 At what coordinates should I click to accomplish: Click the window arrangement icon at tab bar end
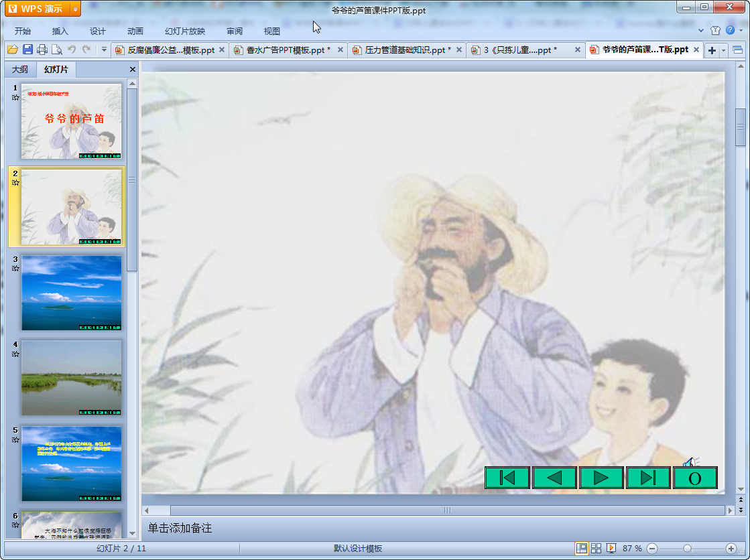point(737,50)
